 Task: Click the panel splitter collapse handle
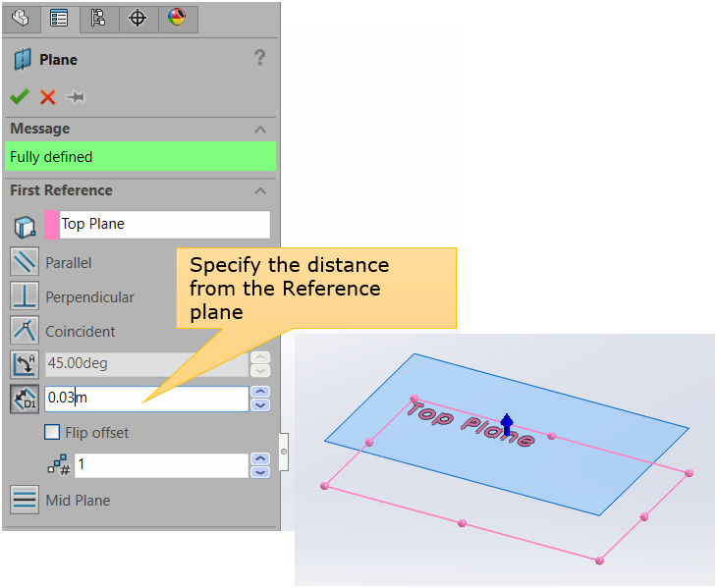pyautogui.click(x=284, y=452)
